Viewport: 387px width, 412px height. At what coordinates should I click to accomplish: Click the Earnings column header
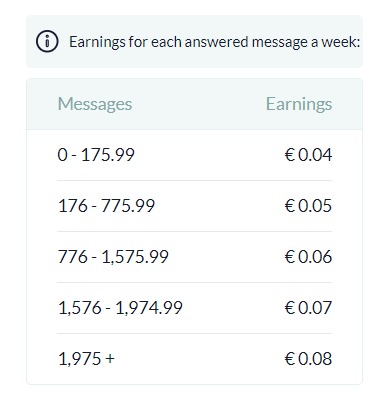299,104
